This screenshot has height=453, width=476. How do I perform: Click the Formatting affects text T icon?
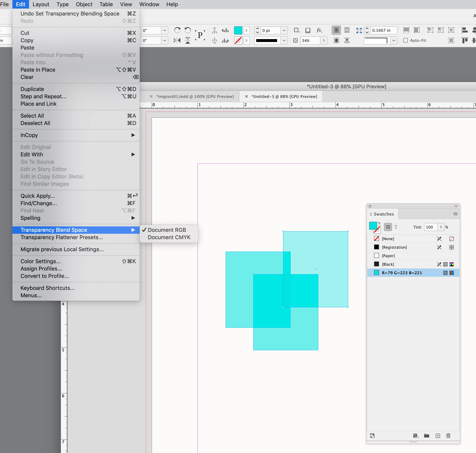pyautogui.click(x=396, y=227)
